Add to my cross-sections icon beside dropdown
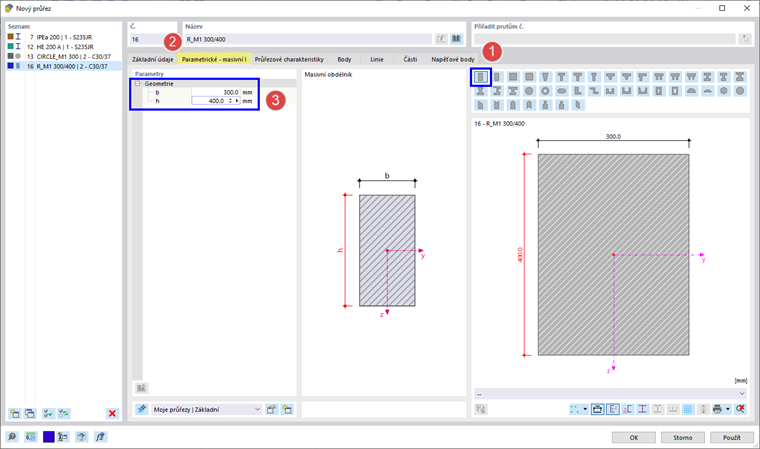 tap(271, 409)
